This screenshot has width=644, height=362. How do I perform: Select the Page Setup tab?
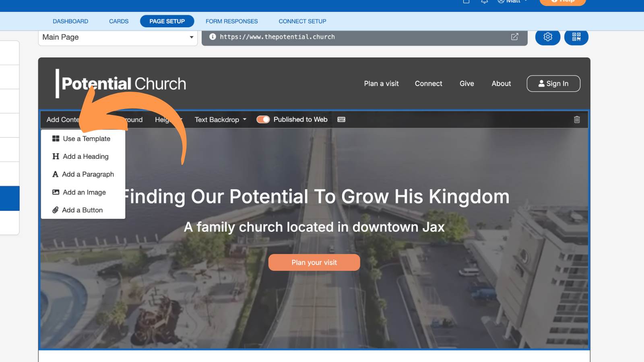tap(167, 21)
